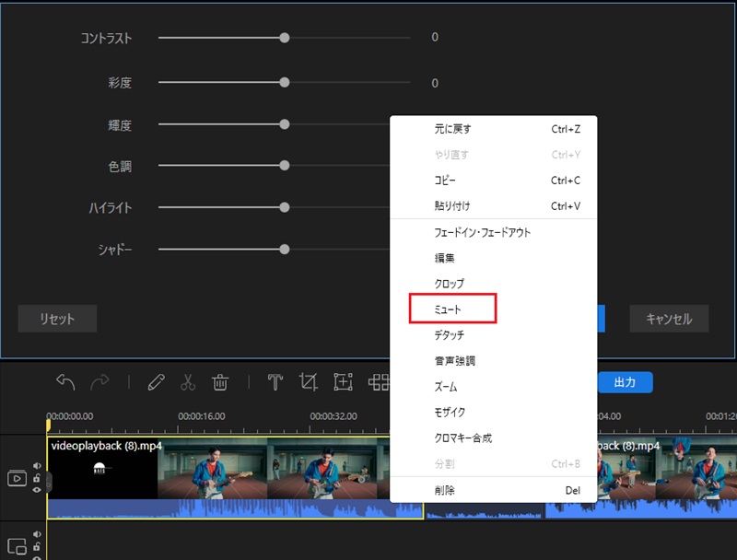Viewport: 737px width, 560px height.
Task: Hide the video track with eye icon
Action: point(37,490)
